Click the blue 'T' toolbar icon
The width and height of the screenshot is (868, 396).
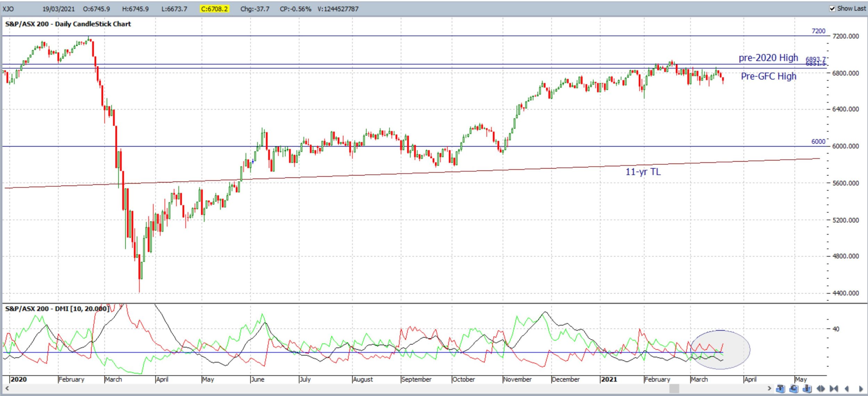point(780,388)
